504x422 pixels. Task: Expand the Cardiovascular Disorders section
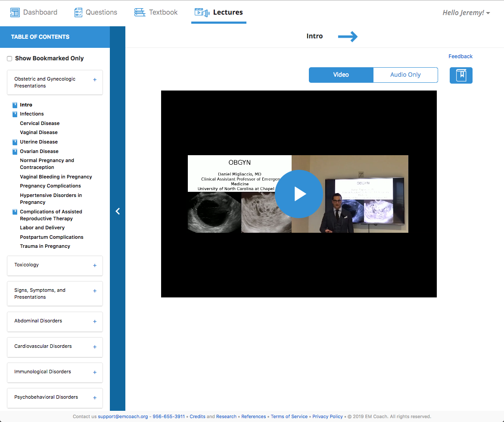[95, 347]
